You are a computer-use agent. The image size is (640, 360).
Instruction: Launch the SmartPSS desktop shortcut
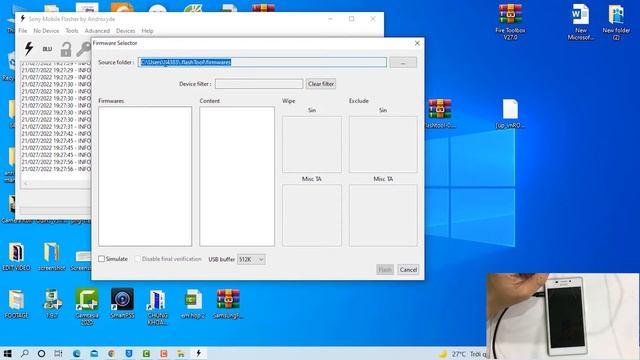click(x=122, y=304)
